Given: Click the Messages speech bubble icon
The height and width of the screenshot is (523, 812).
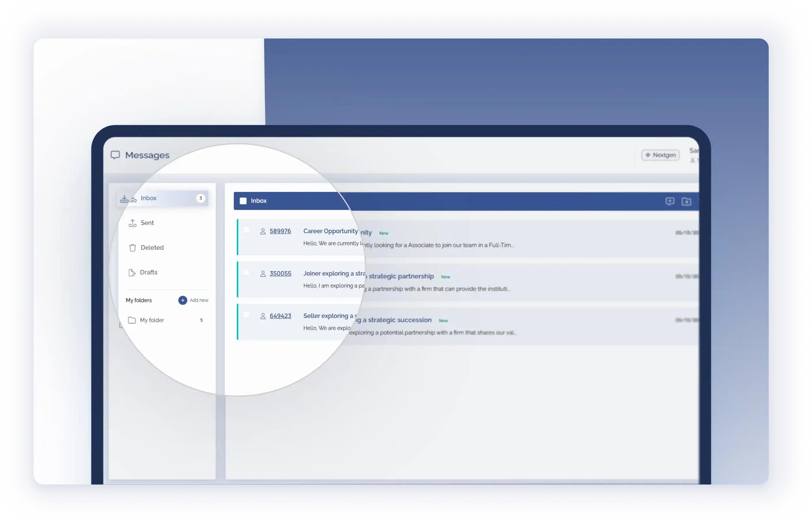Looking at the screenshot, I should coord(115,155).
